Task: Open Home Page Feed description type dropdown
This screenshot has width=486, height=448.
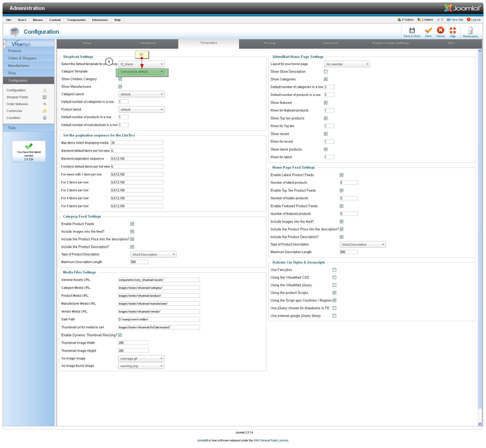Action: (363, 245)
